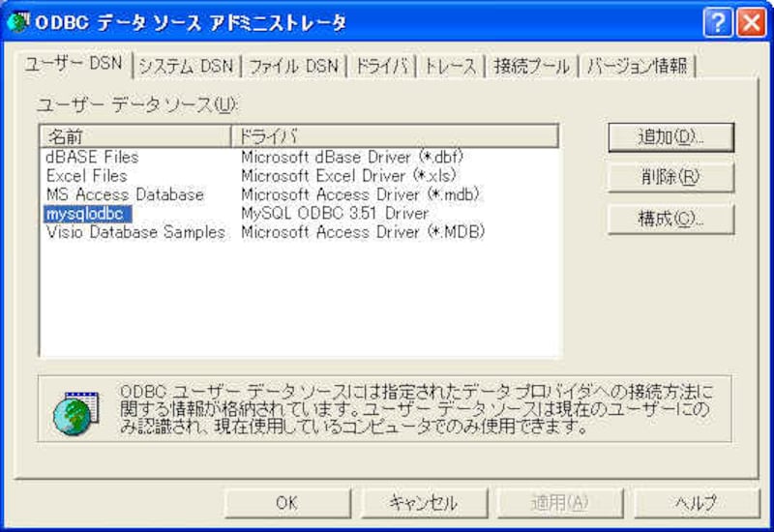This screenshot has height=532, width=774.
Task: Close the ODBC administrator dialog
Action: click(x=752, y=22)
